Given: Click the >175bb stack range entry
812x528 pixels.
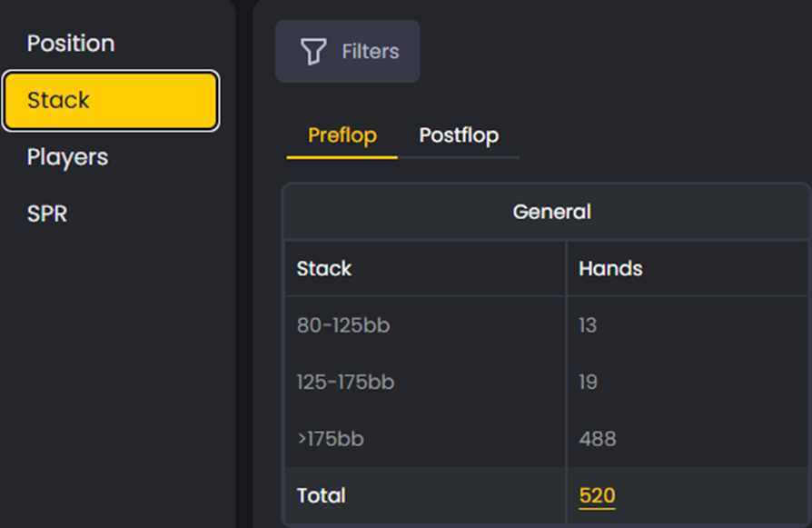Looking at the screenshot, I should click(x=329, y=438).
